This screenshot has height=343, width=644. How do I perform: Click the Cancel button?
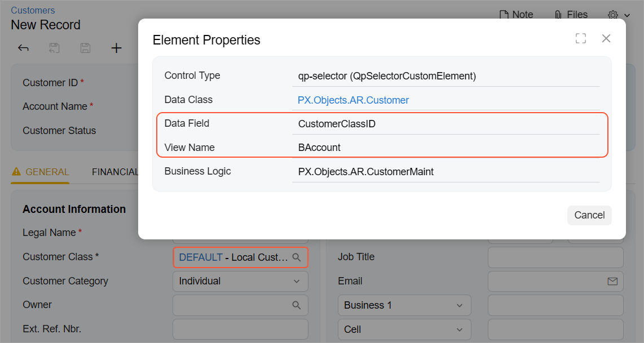589,215
